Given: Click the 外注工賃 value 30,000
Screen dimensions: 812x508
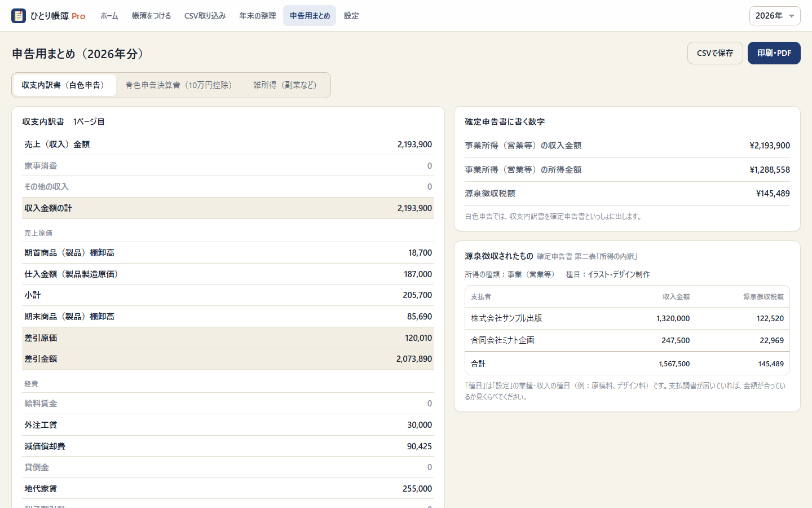Looking at the screenshot, I should click(420, 425).
